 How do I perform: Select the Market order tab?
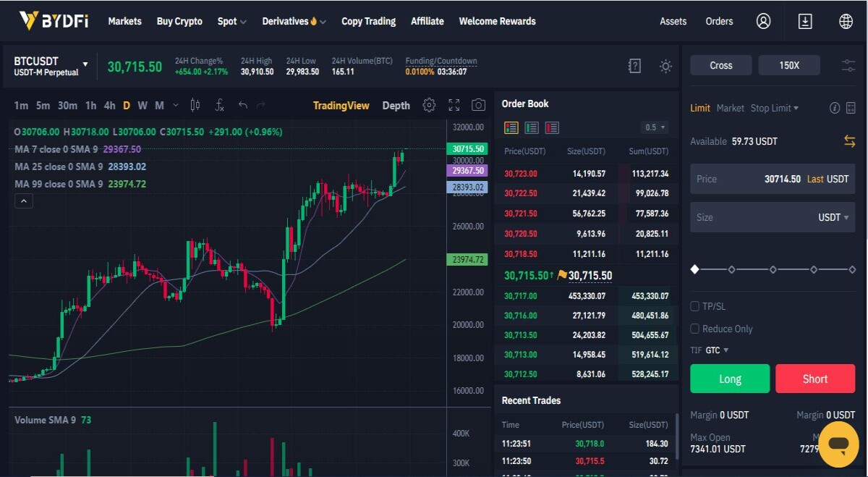pyautogui.click(x=730, y=108)
